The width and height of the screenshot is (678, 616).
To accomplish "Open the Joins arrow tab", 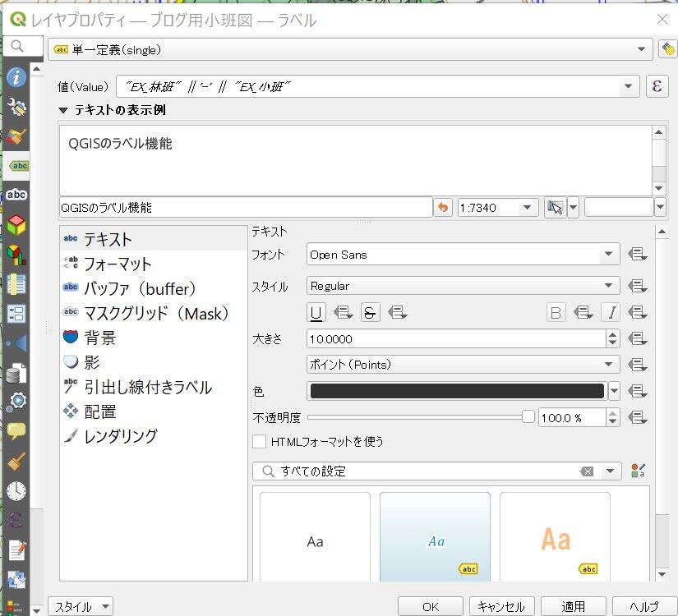I will tap(16, 343).
